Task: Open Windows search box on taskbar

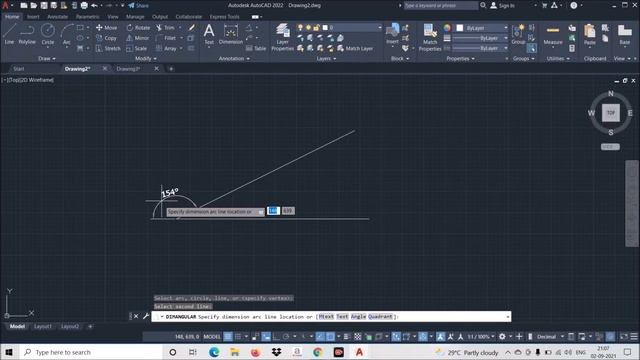Action: point(91,352)
